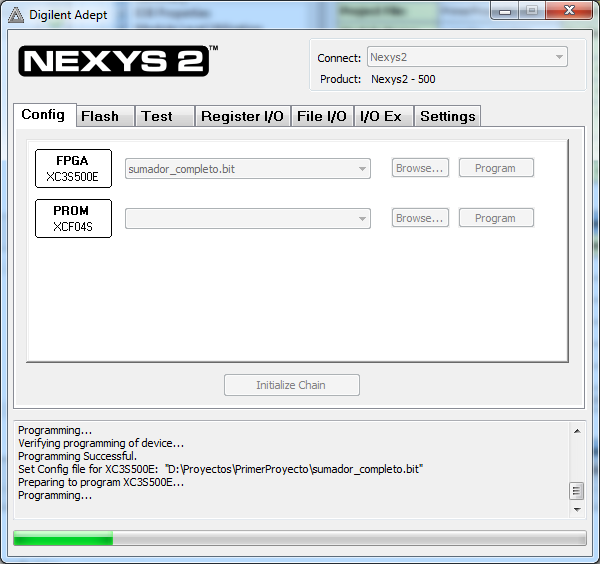Viewport: 600px width, 564px height.
Task: Select the FPGA XC3S500E device box
Action: click(x=73, y=168)
